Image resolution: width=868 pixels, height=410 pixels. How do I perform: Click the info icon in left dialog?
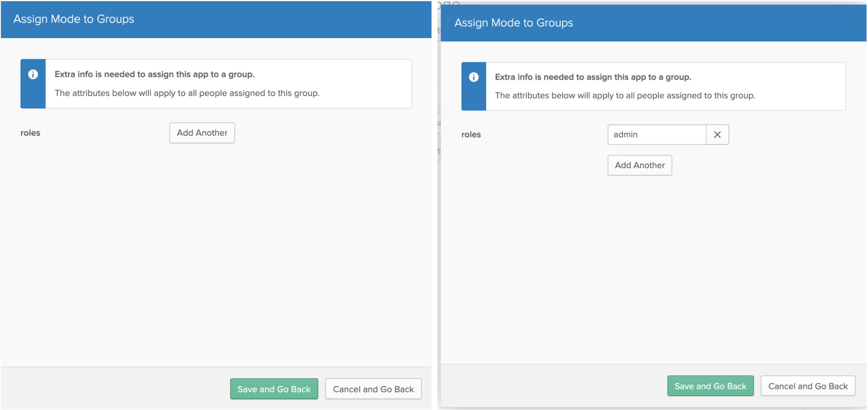pyautogui.click(x=33, y=75)
